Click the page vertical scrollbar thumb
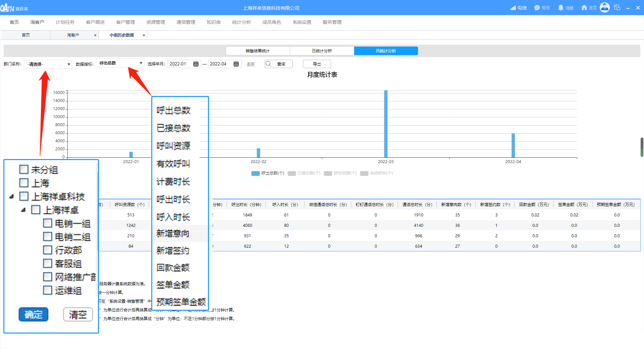The image size is (644, 349). click(x=642, y=147)
